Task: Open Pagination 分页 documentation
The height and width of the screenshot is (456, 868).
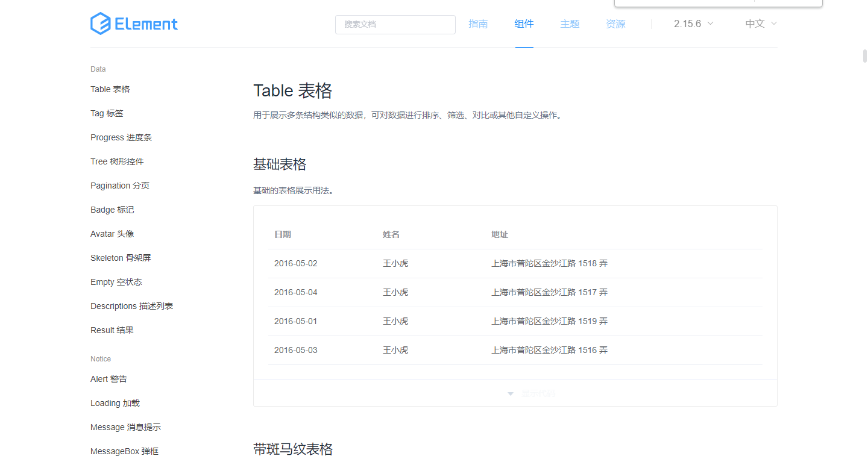Action: [x=119, y=185]
